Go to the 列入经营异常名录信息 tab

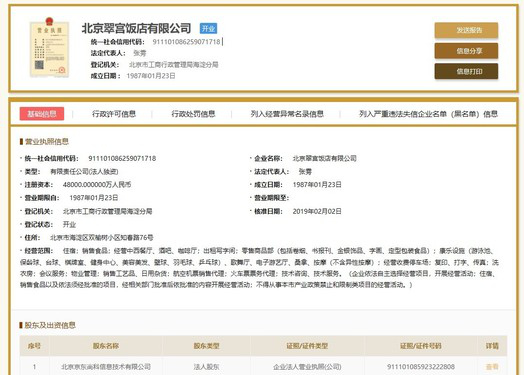[x=287, y=114]
